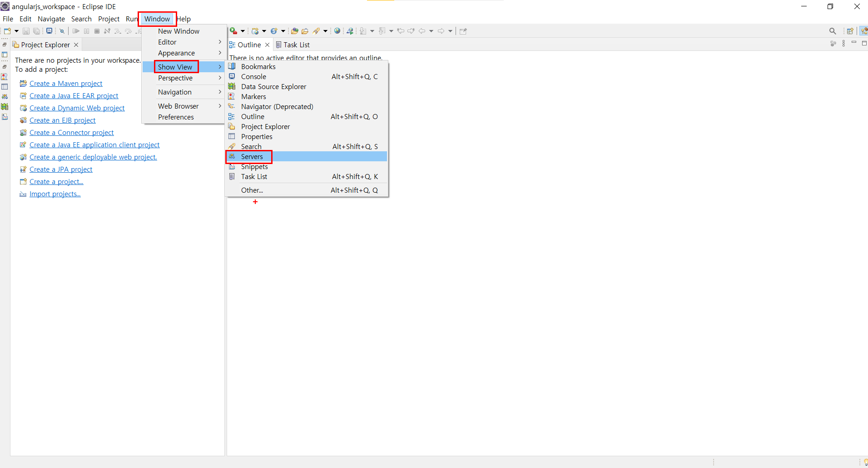This screenshot has width=868, height=468.
Task: Select Data Source Explorer view entry
Action: tap(307, 86)
